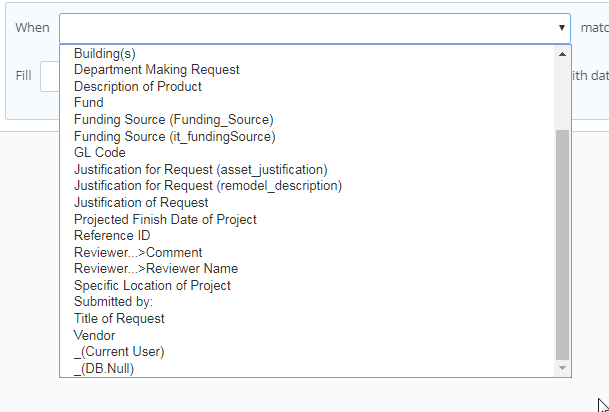
Task: Choose Reviewer...>Comment option
Action: coord(138,252)
